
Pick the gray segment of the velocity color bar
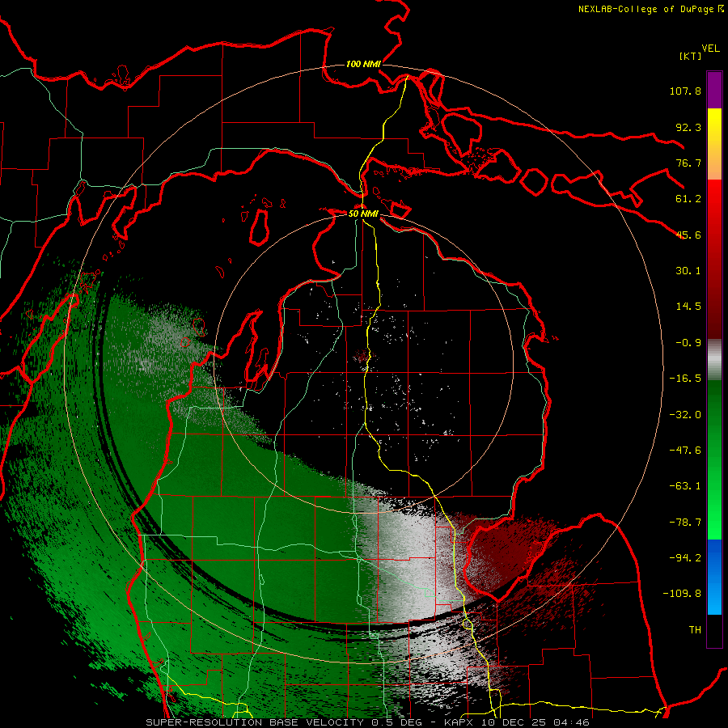point(714,360)
